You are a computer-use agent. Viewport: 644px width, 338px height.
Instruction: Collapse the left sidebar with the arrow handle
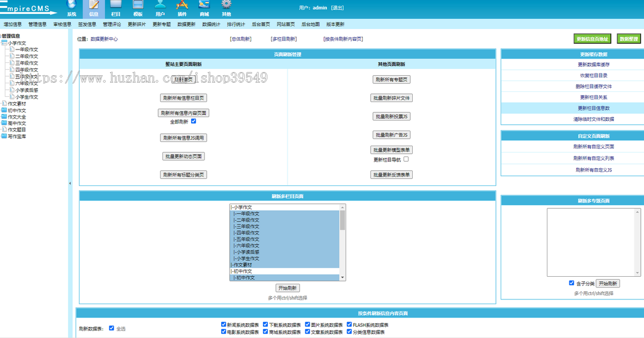[x=70, y=184]
